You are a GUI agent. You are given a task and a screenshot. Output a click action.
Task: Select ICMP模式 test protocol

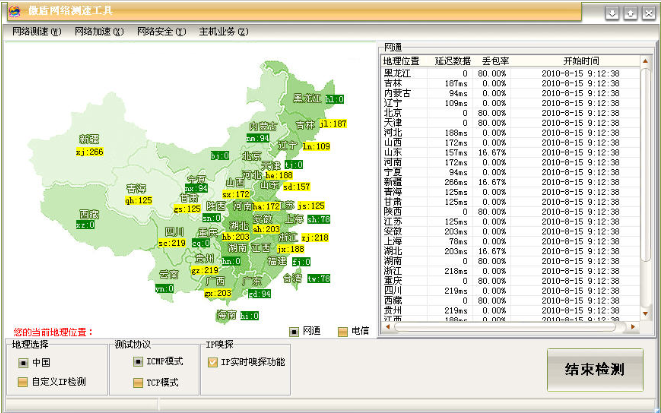[158, 362]
